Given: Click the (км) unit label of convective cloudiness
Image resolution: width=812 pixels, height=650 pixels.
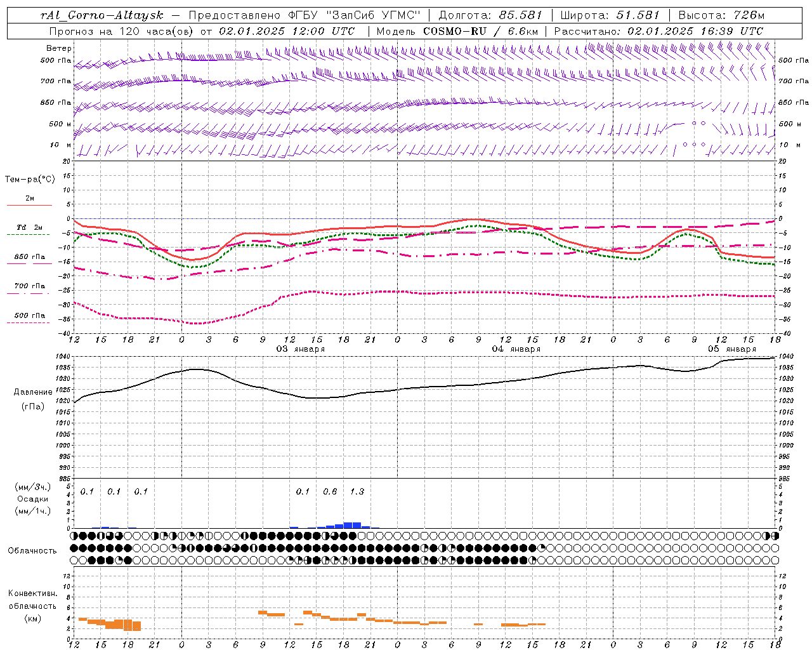Looking at the screenshot, I should 33,618.
